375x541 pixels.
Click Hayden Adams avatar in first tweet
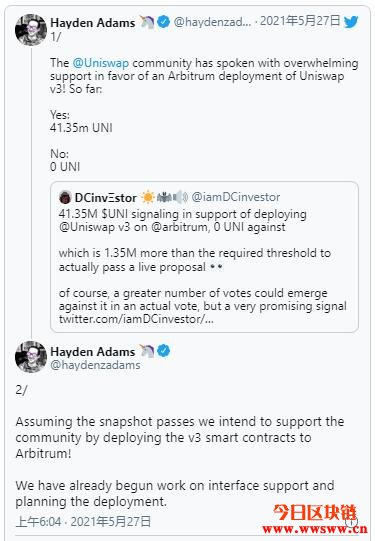click(31, 30)
